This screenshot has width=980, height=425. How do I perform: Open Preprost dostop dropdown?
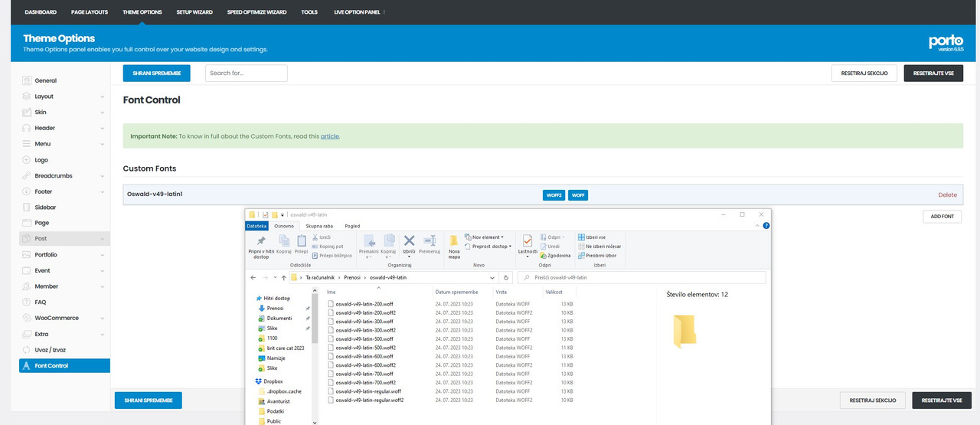tap(488, 247)
